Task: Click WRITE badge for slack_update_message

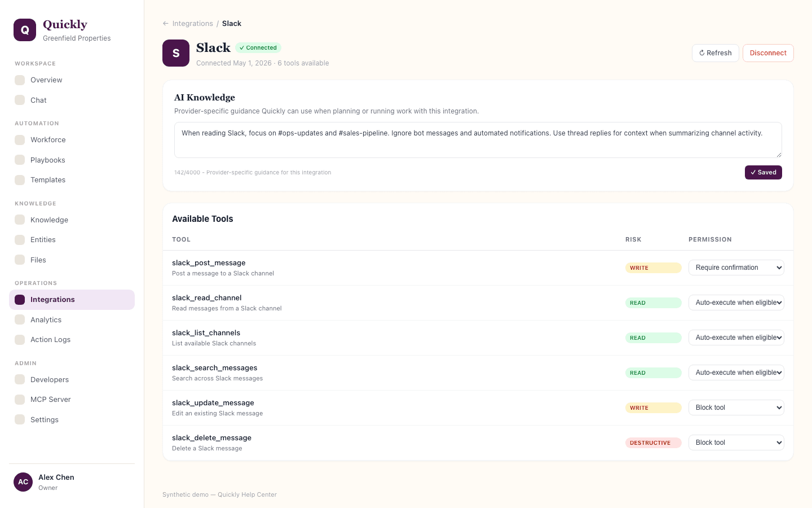Action: (x=654, y=408)
